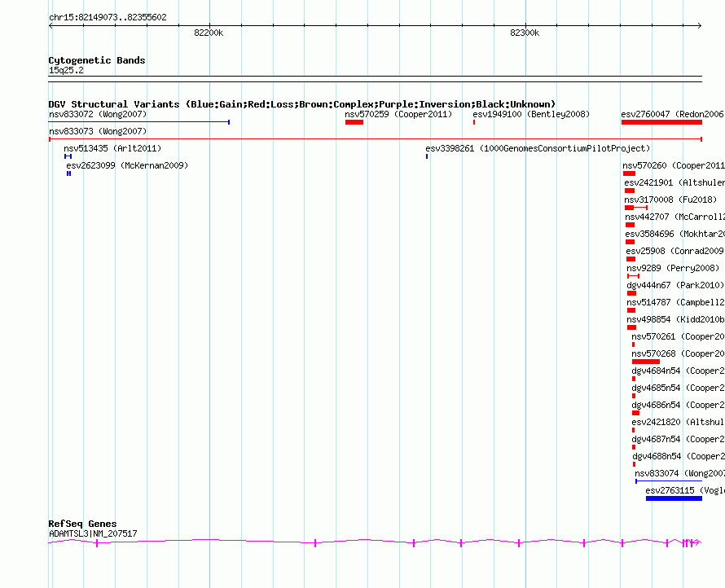
Task: Click the small blue nsv513435 variant glyph
Action: click(x=68, y=156)
